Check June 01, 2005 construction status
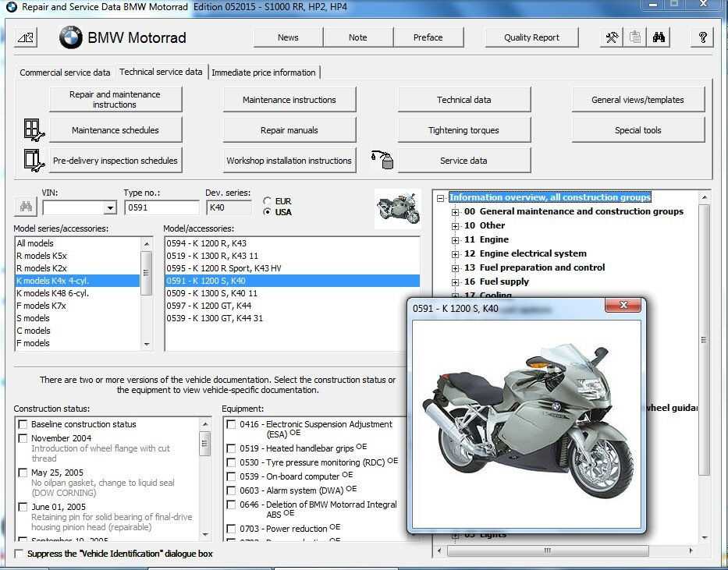This screenshot has width=728, height=570. pos(23,507)
